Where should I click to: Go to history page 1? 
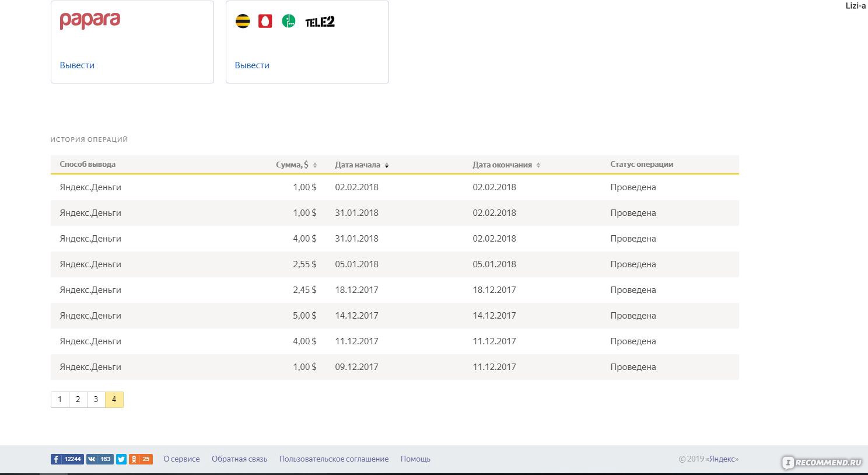coord(60,400)
